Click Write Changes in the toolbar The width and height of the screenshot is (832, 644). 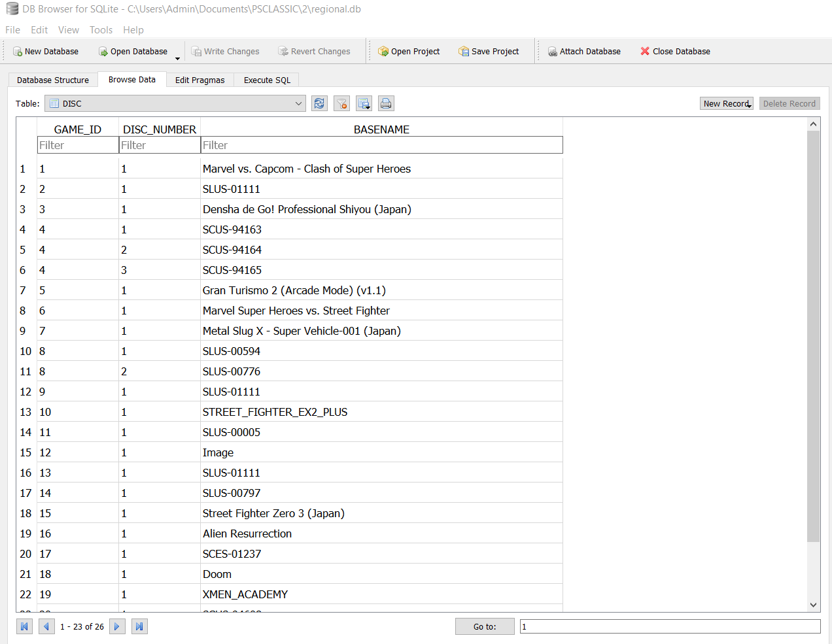click(225, 51)
